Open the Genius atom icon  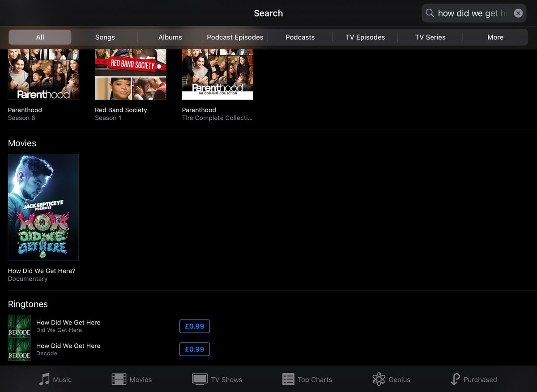379,379
